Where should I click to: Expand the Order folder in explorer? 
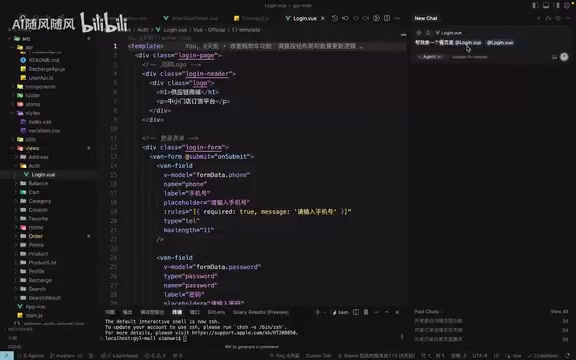[x=35, y=236]
